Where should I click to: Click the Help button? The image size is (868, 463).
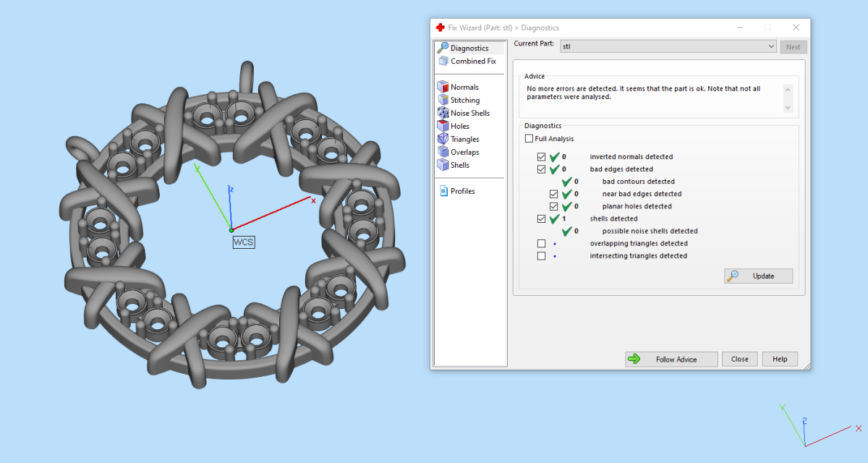pos(779,359)
